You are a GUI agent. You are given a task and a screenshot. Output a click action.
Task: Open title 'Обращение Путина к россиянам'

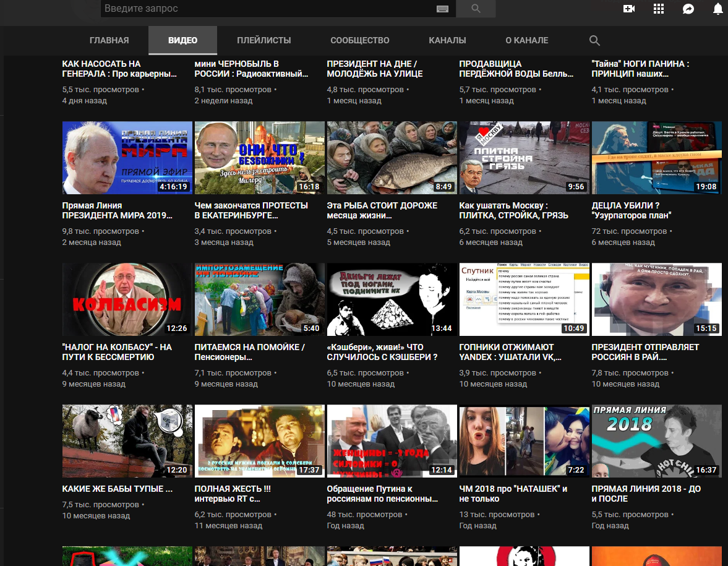(383, 494)
